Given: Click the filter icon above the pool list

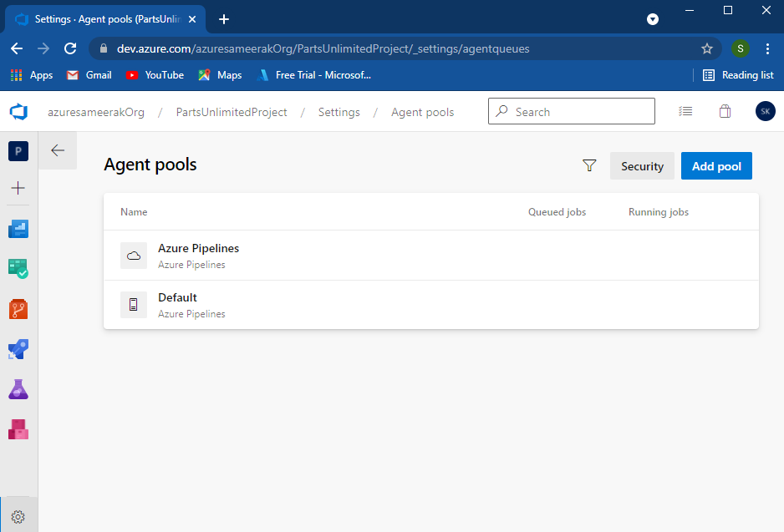Looking at the screenshot, I should 589,165.
